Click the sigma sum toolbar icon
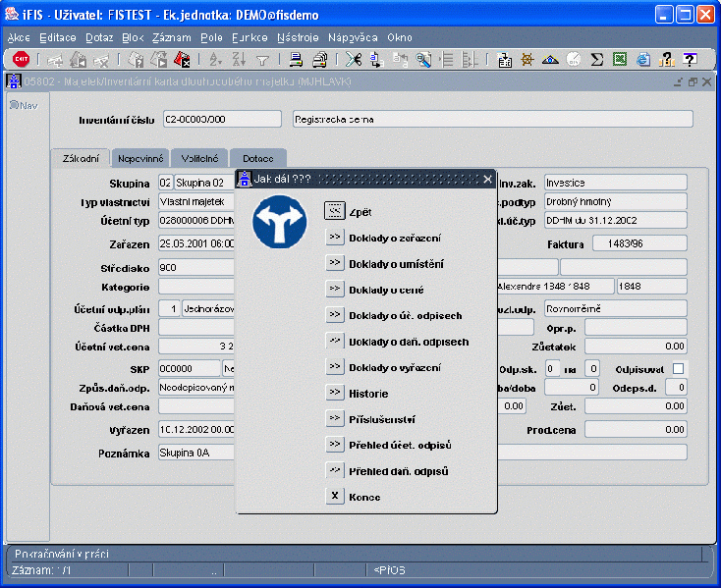 point(596,59)
